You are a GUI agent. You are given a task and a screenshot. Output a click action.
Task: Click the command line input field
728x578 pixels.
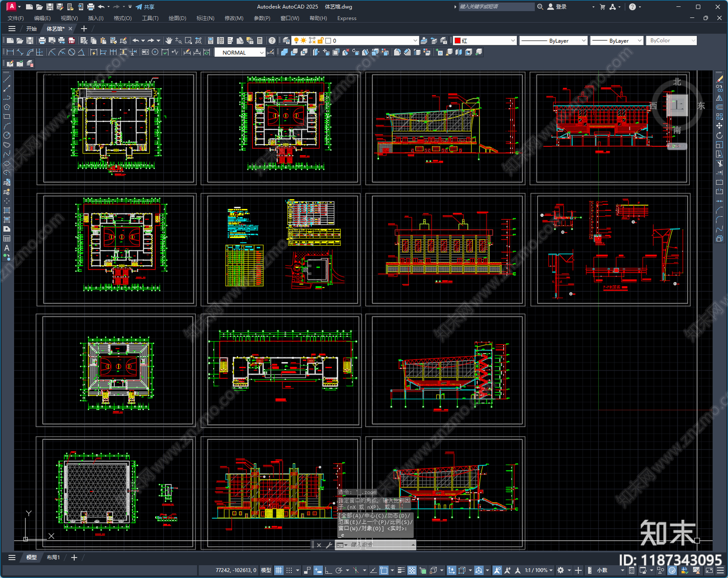(x=380, y=545)
